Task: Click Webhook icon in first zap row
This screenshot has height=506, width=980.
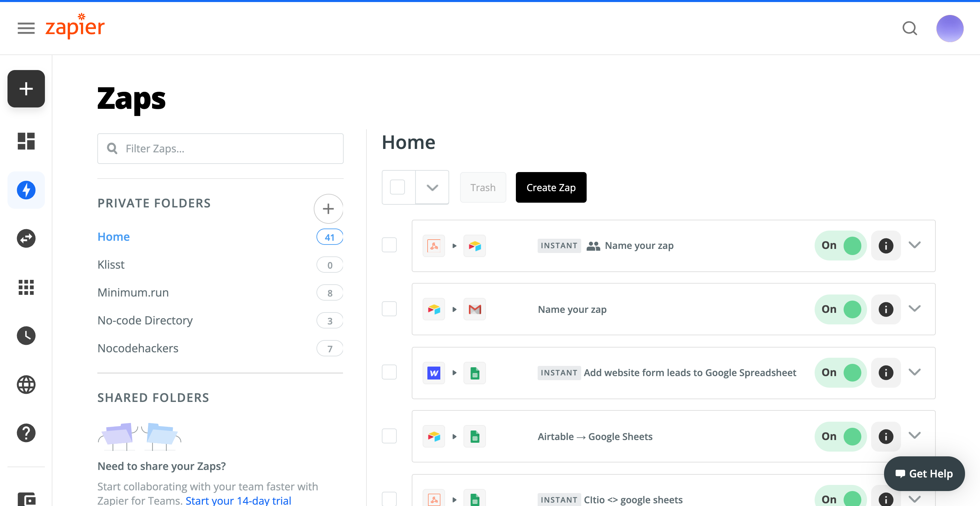Action: (434, 246)
